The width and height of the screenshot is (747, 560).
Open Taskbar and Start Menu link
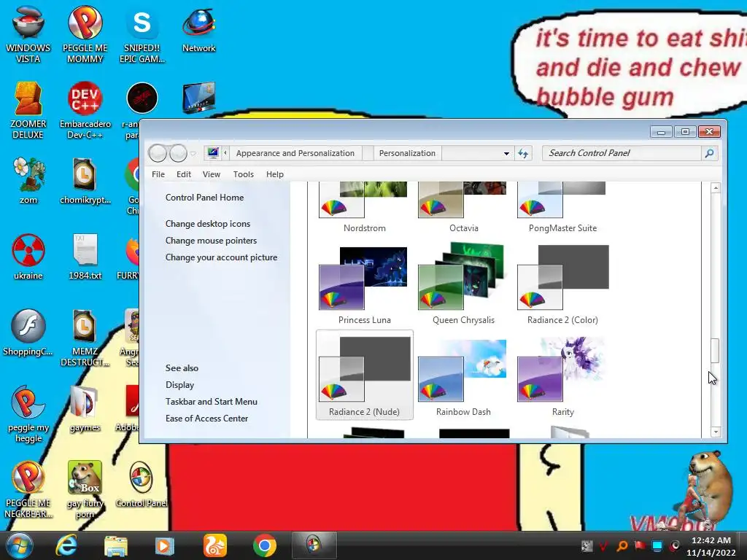211,402
